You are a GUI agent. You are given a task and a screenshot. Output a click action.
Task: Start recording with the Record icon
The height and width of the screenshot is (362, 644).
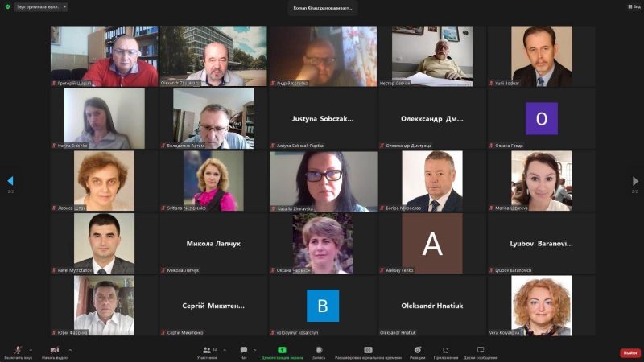coord(319,350)
